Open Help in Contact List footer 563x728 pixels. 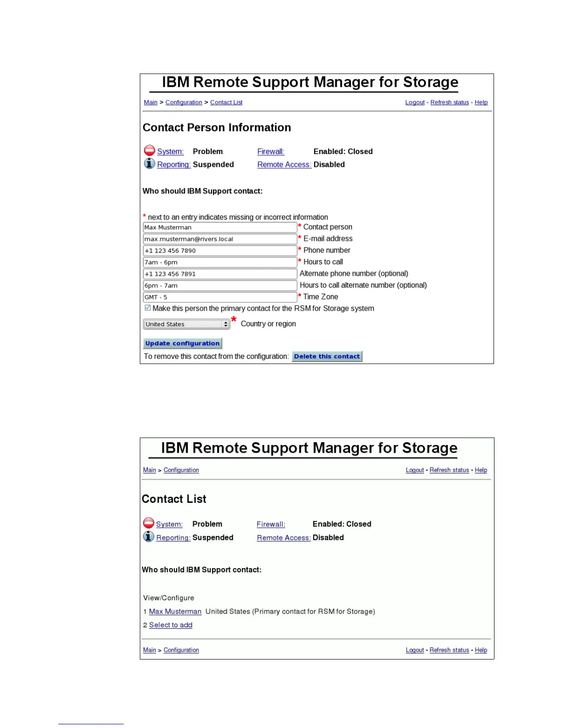(481, 650)
